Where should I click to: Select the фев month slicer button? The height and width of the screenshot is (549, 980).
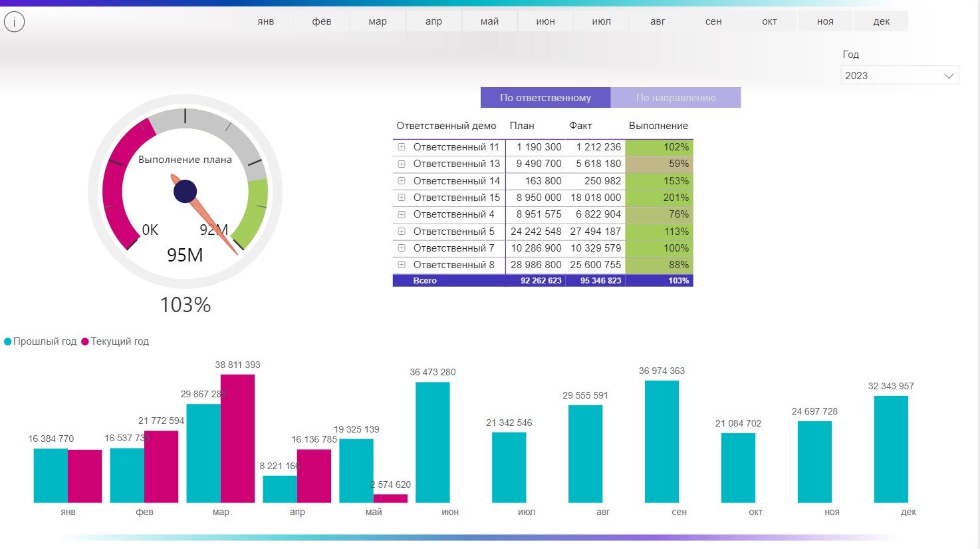[x=322, y=21]
